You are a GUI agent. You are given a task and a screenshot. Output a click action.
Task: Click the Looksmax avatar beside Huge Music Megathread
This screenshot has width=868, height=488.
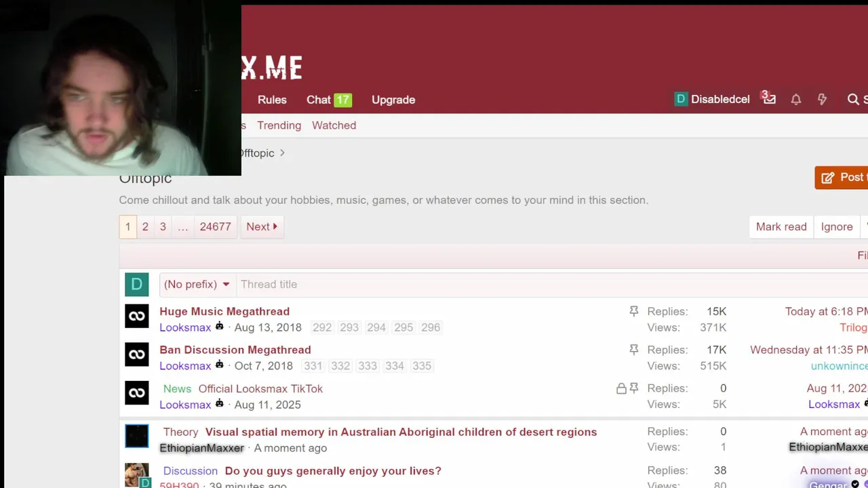point(136,316)
